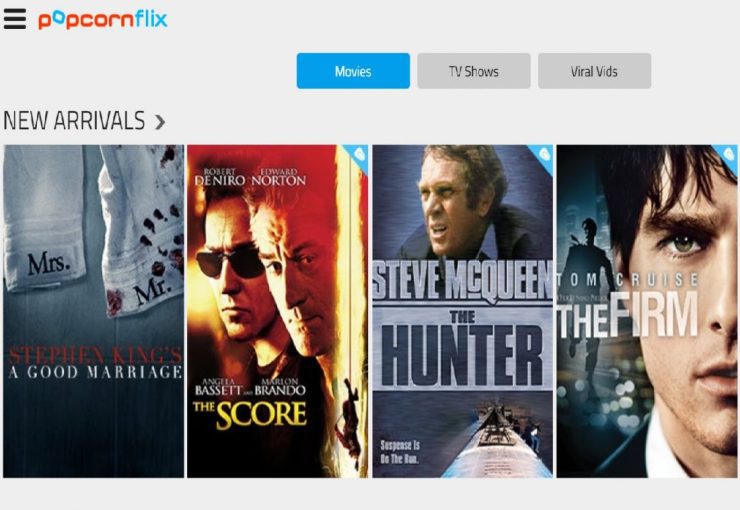The image size is (740, 510).
Task: Click the 'Steve McQueen' name banner
Action: (462, 281)
